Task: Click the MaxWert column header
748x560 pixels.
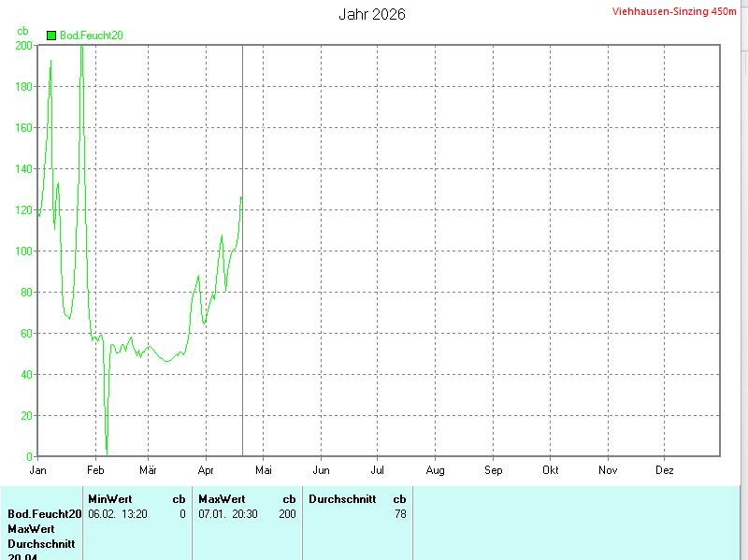Action: tap(222, 499)
